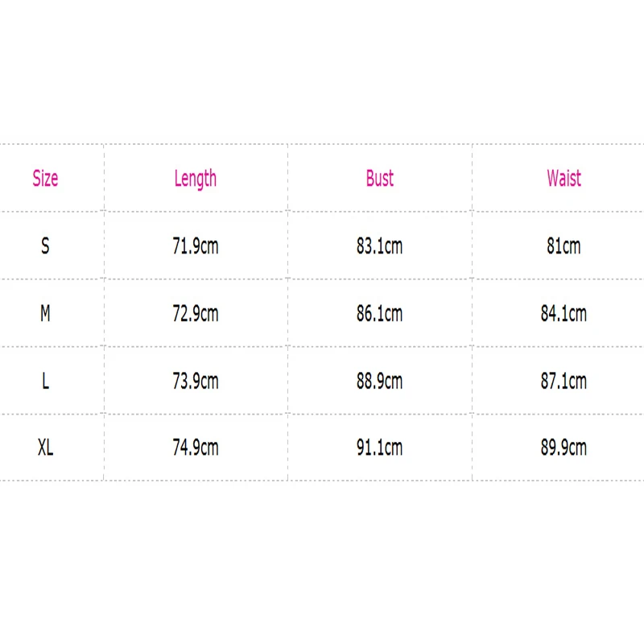Click the Waist column header
Viewport: 644px width, 644px height.
click(x=563, y=179)
